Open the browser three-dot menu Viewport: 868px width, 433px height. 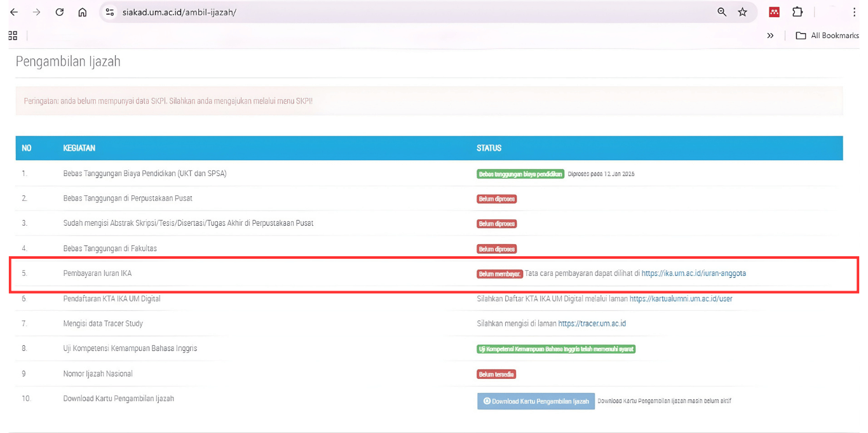854,12
